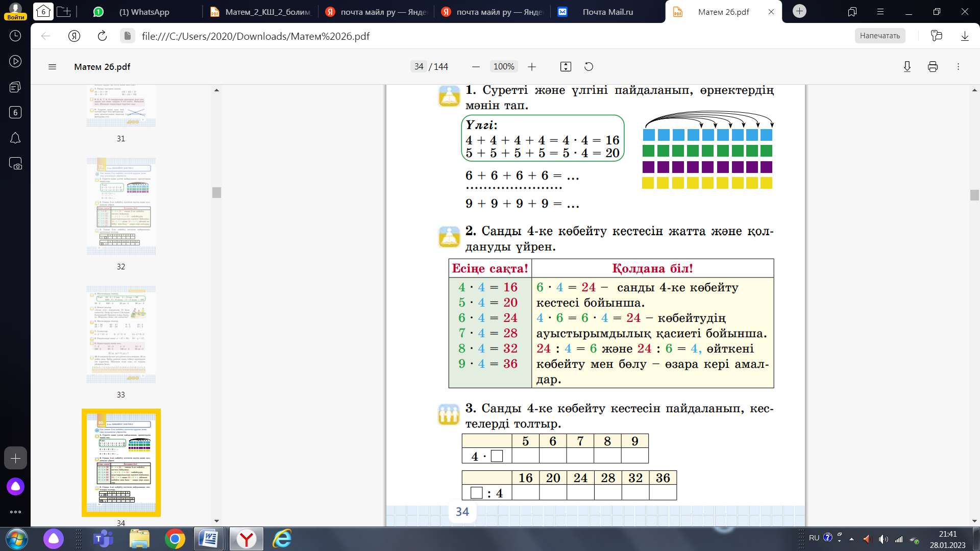The width and height of the screenshot is (980, 551).
Task: Switch to Почта Mail.ru tab
Action: pos(607,12)
